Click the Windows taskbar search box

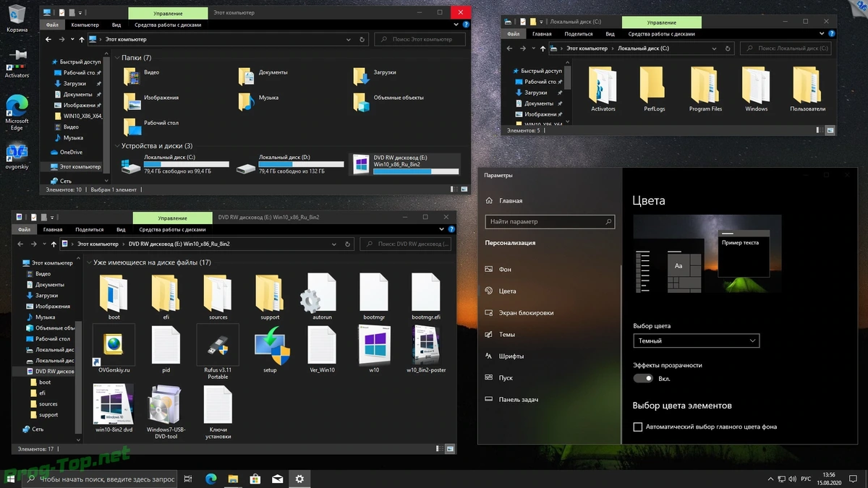click(x=100, y=479)
